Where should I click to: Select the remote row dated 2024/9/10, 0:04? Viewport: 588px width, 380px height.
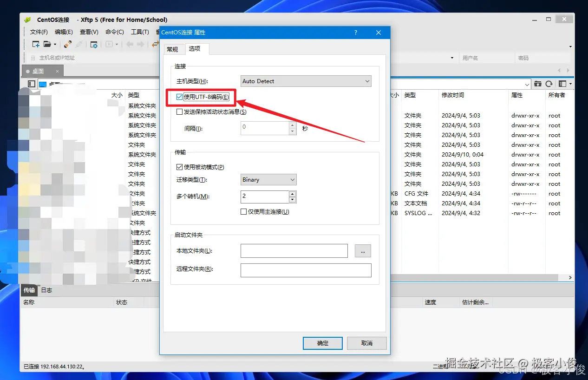[482, 155]
